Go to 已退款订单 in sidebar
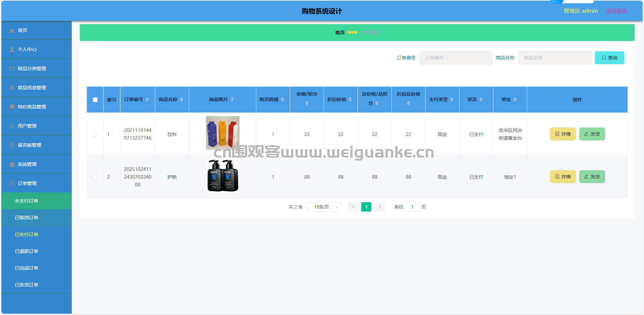Screen dimensions: 644x315 tap(26, 251)
